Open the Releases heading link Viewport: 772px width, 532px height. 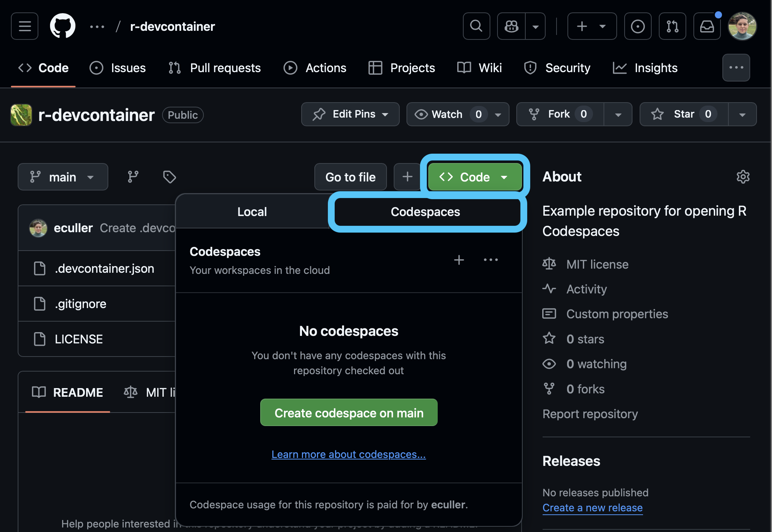pos(571,461)
